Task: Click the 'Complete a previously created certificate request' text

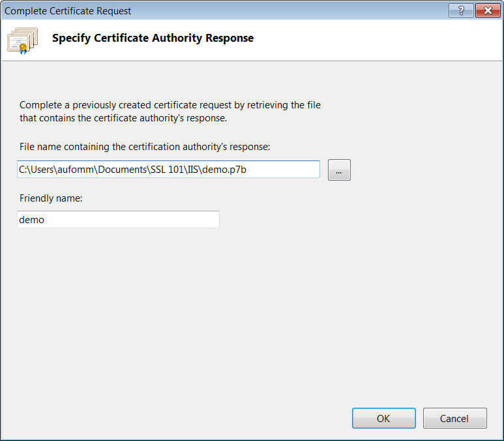Action: point(170,105)
